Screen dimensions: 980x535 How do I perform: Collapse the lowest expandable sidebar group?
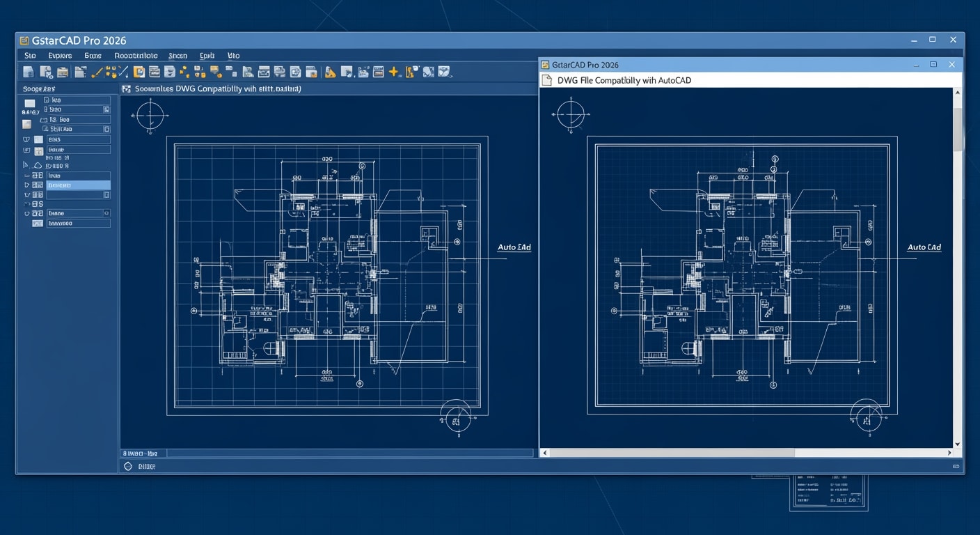26,212
